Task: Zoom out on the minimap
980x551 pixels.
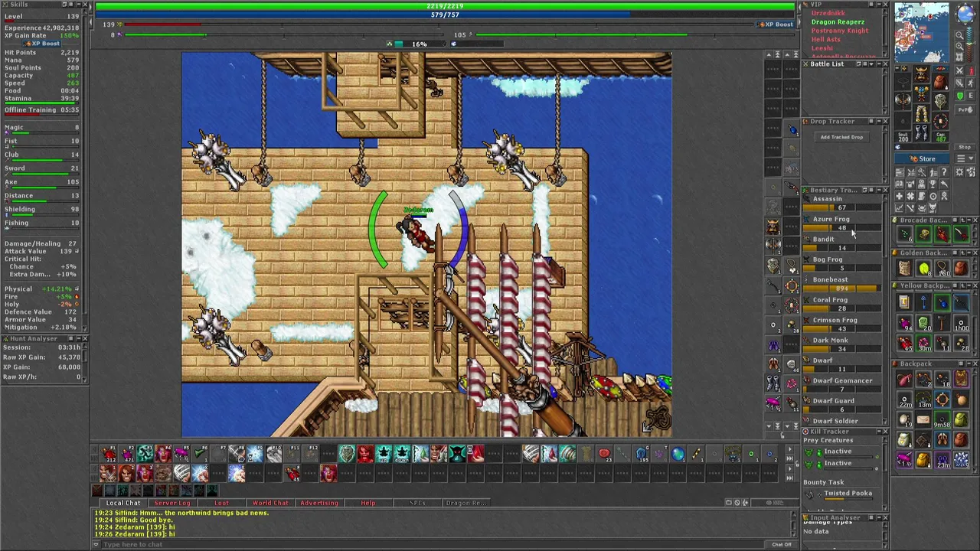Action: (x=959, y=35)
